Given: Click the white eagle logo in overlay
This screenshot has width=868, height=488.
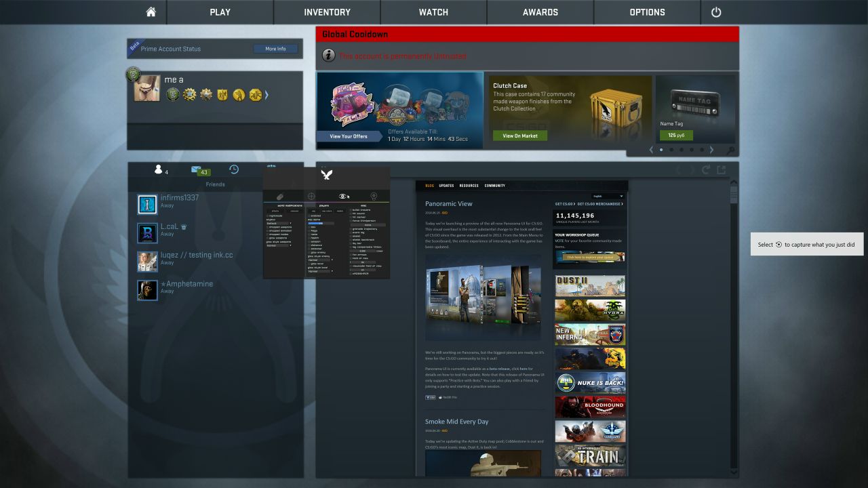Looking at the screenshot, I should pyautogui.click(x=326, y=174).
